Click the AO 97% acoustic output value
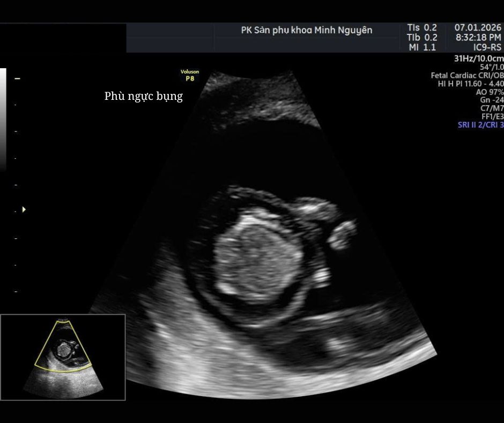Image resolution: width=504 pixels, height=423 pixels. (490, 92)
